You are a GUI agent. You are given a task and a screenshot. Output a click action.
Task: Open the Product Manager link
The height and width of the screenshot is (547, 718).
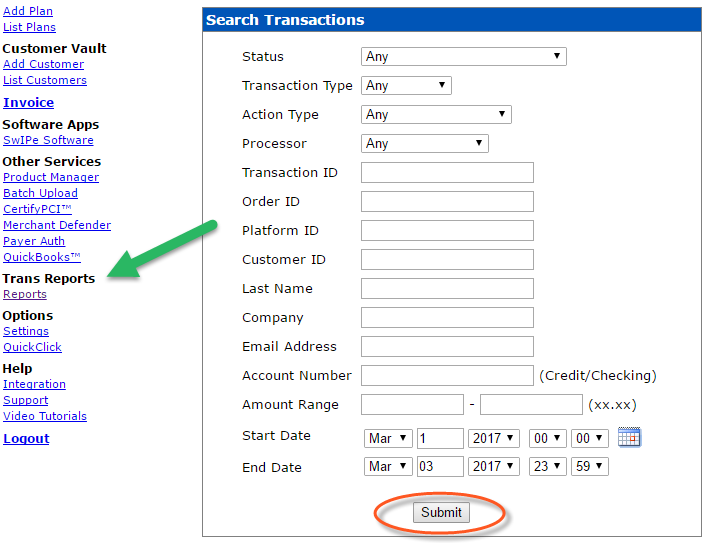51,177
